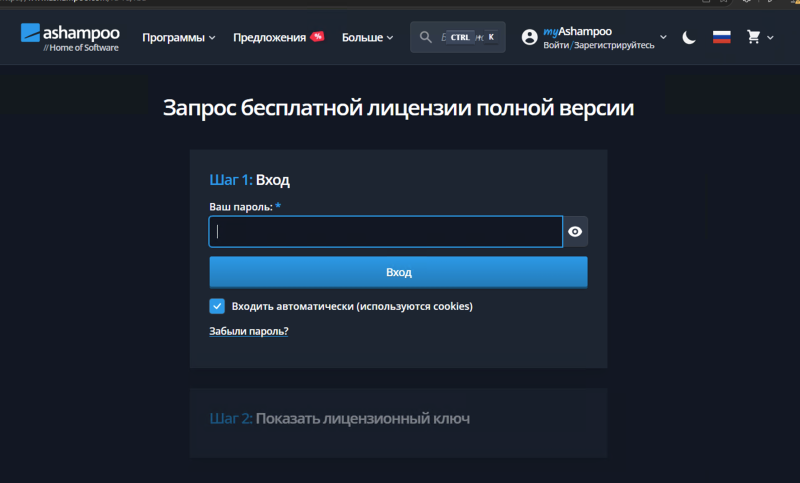Click Зарегистрируйтесь registration link
Image resolution: width=800 pixels, height=483 pixels.
click(614, 45)
